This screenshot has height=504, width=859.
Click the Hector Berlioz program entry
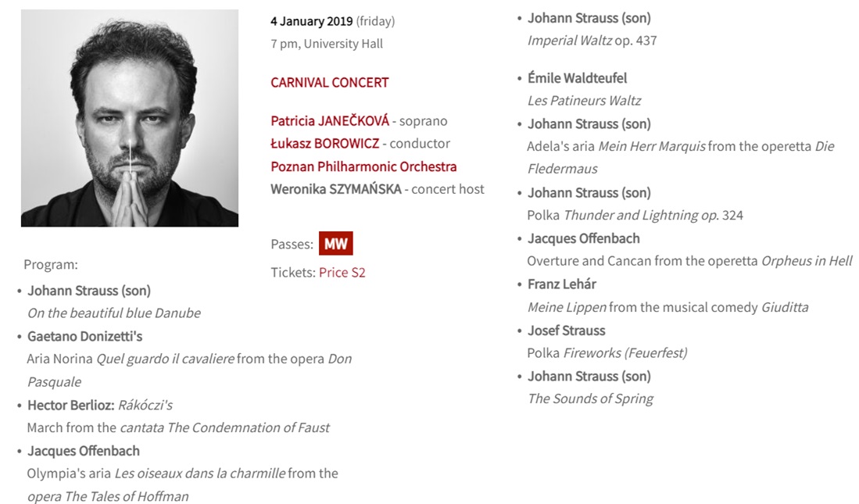(71, 406)
